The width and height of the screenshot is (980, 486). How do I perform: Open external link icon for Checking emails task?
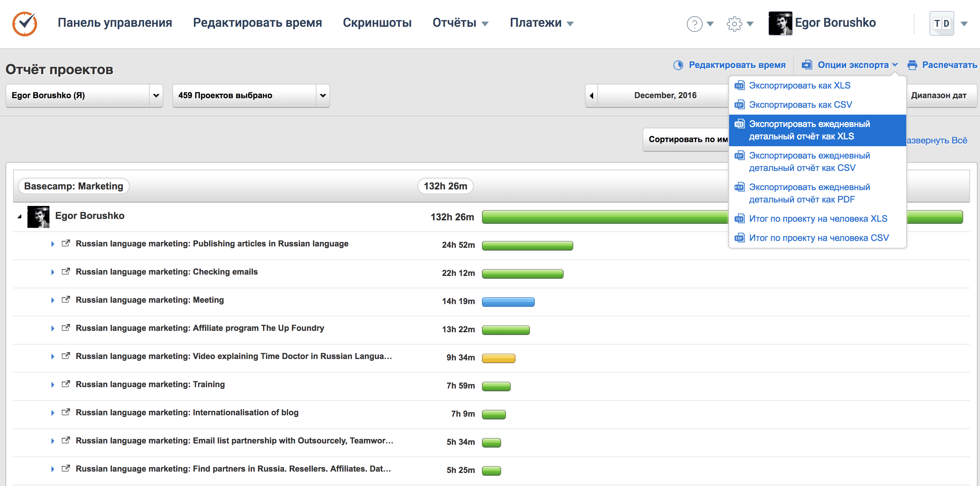66,271
